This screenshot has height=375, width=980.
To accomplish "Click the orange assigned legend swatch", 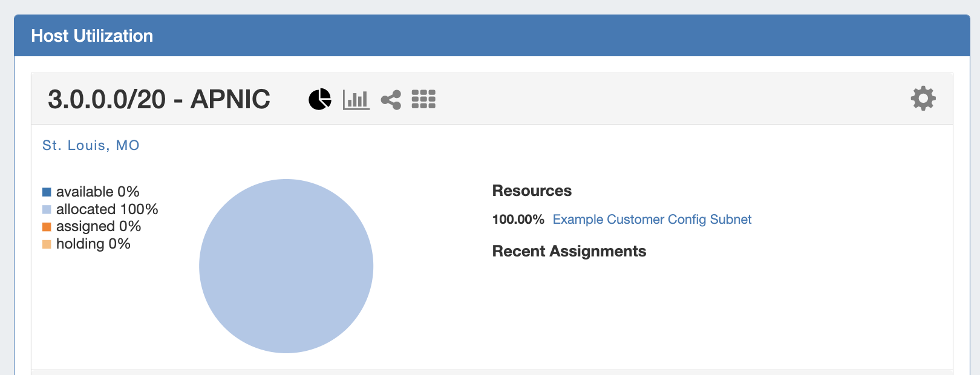I will click(47, 227).
